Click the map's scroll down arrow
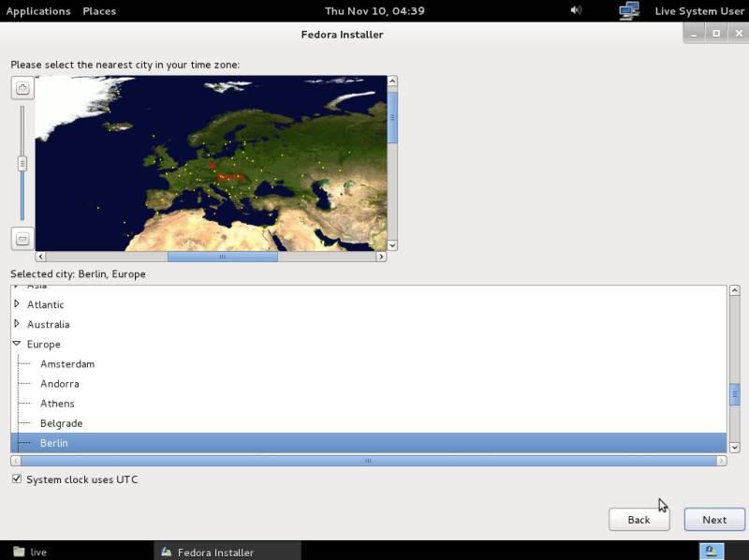Screen dimensions: 749x560 [x=392, y=245]
